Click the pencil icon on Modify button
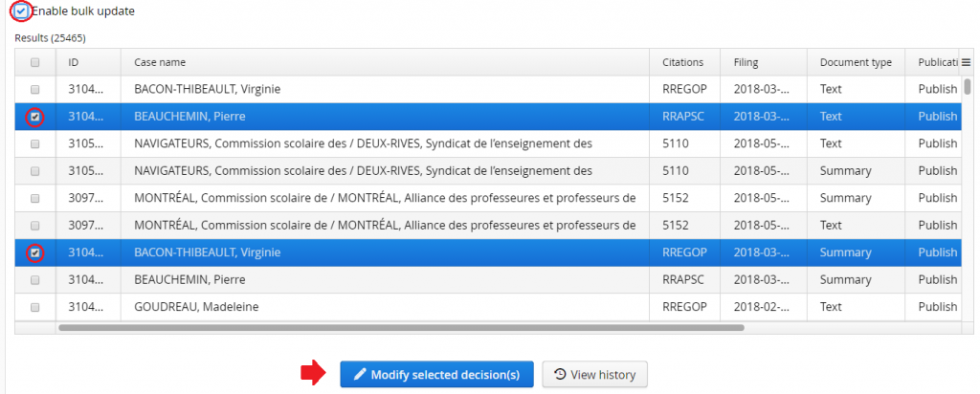The width and height of the screenshot is (980, 394). click(360, 374)
